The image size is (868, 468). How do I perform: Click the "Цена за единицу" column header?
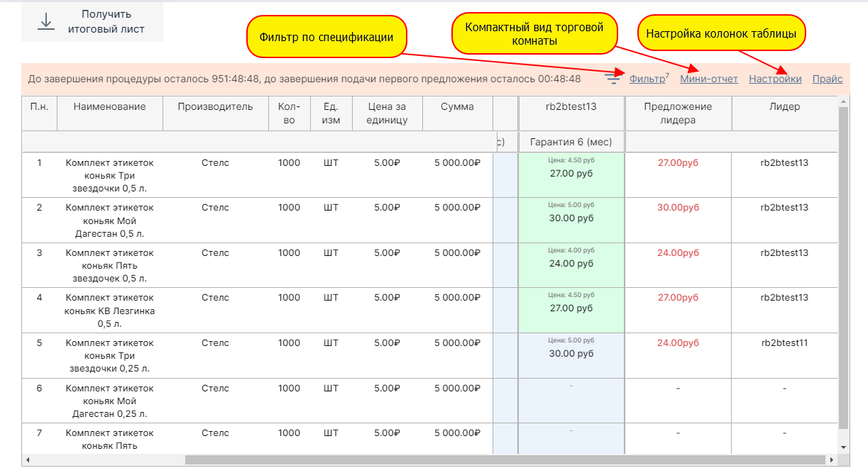[x=388, y=113]
